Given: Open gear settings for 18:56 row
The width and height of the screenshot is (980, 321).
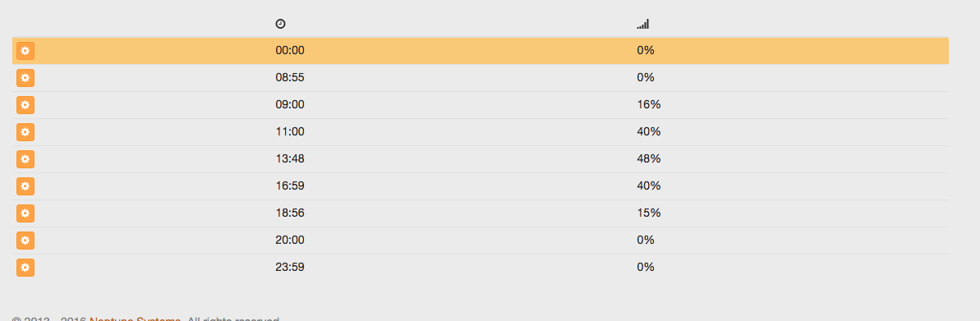Looking at the screenshot, I should coord(25,213).
